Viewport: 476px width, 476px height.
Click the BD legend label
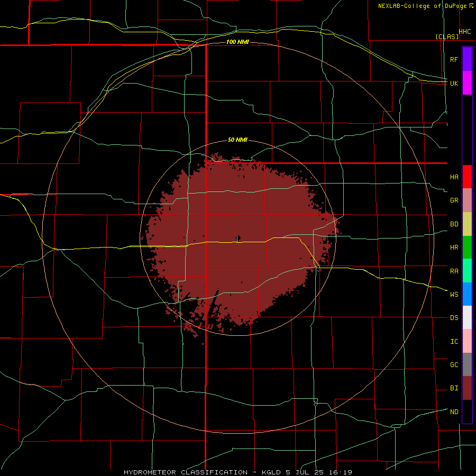pyautogui.click(x=454, y=224)
